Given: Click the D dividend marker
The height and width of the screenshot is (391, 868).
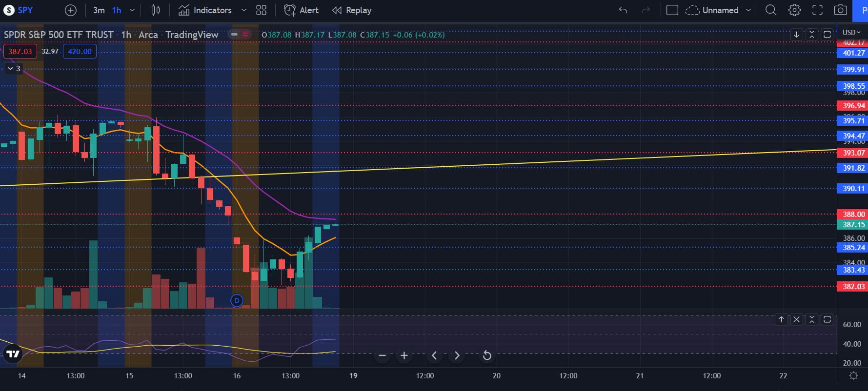Looking at the screenshot, I should pyautogui.click(x=237, y=300).
